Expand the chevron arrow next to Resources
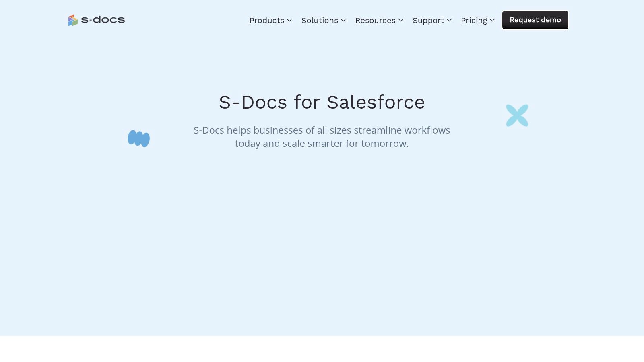 (401, 20)
